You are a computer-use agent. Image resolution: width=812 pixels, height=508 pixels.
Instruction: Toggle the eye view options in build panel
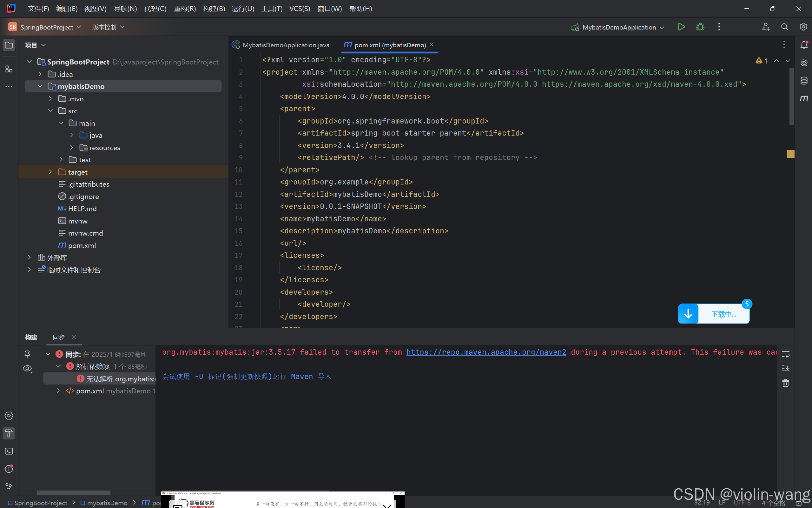point(28,369)
